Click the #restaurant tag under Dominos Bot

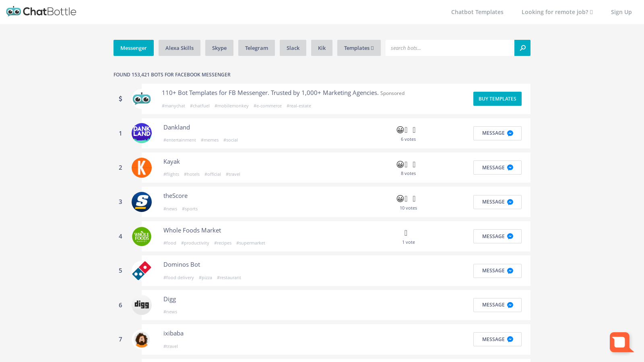tap(229, 278)
